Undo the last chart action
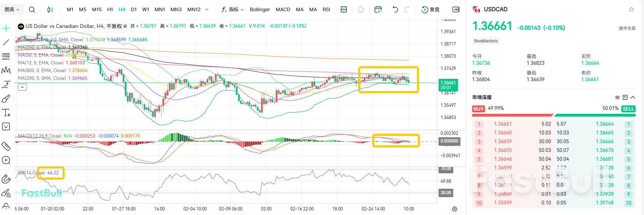This screenshot has width=644, height=215. tap(395, 9)
